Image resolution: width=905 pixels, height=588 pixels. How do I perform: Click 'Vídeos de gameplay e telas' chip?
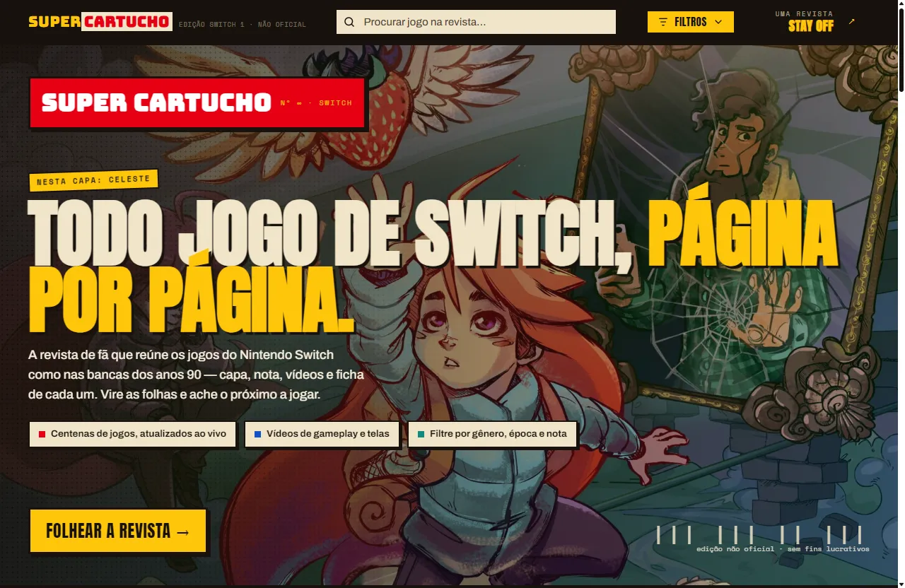click(x=322, y=434)
